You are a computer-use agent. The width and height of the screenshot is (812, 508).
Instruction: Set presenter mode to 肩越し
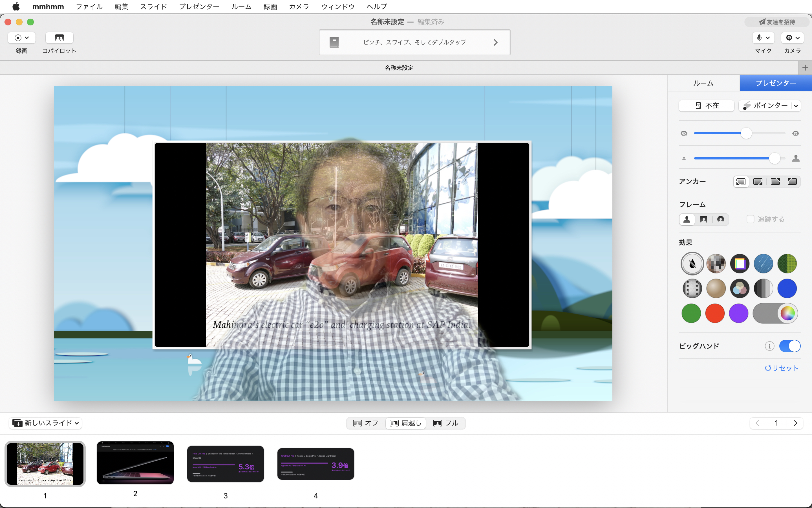pos(405,423)
